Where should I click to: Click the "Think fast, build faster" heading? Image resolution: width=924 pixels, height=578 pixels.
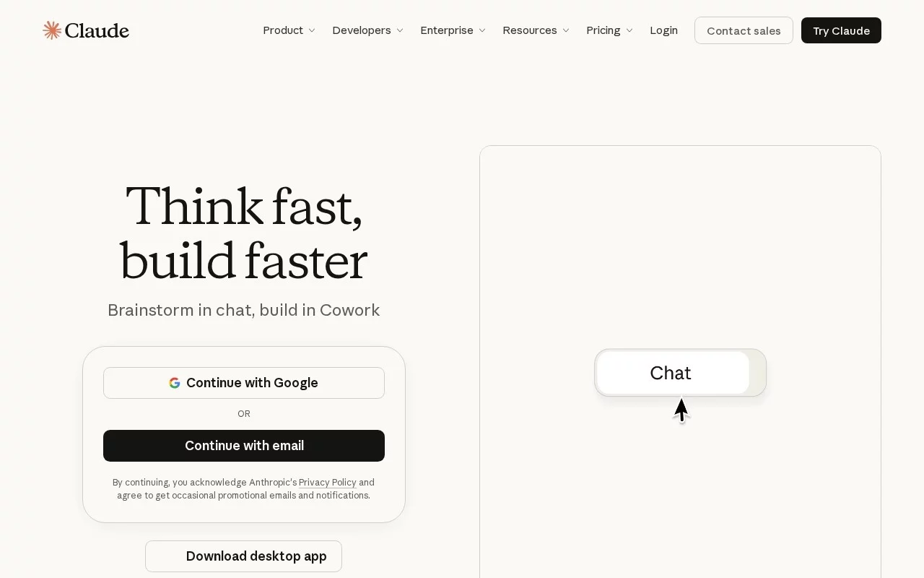(x=243, y=233)
